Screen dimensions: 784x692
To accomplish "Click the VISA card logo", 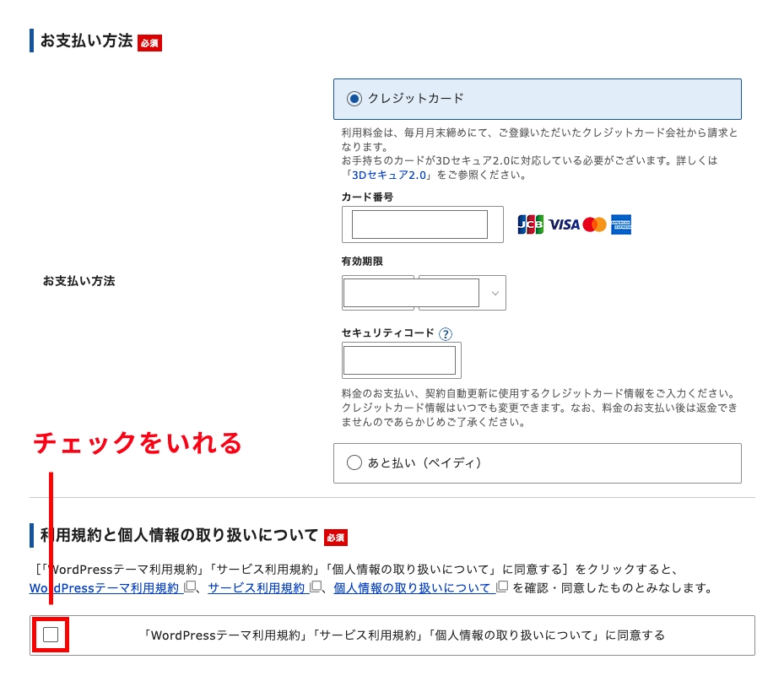I will (564, 224).
